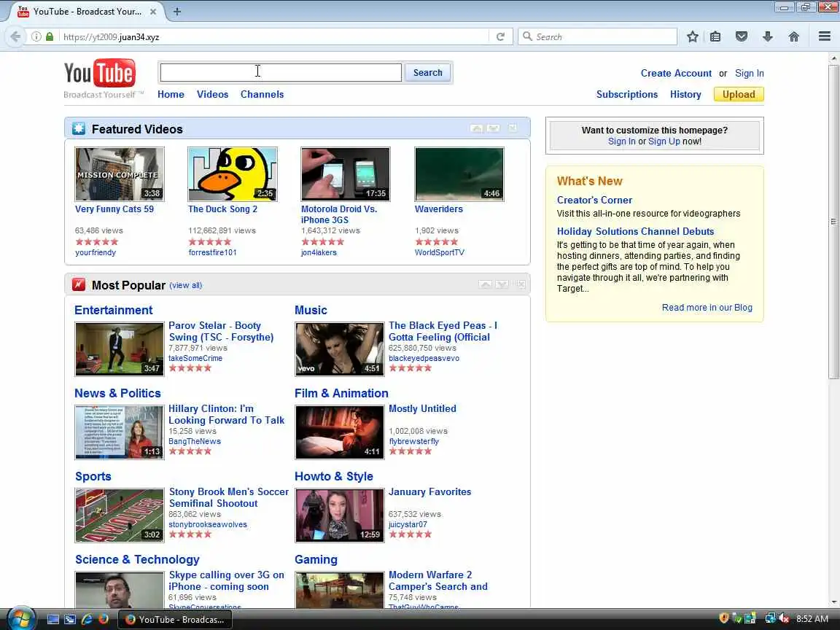
Task: Open News & Politics category heading
Action: [x=117, y=393]
